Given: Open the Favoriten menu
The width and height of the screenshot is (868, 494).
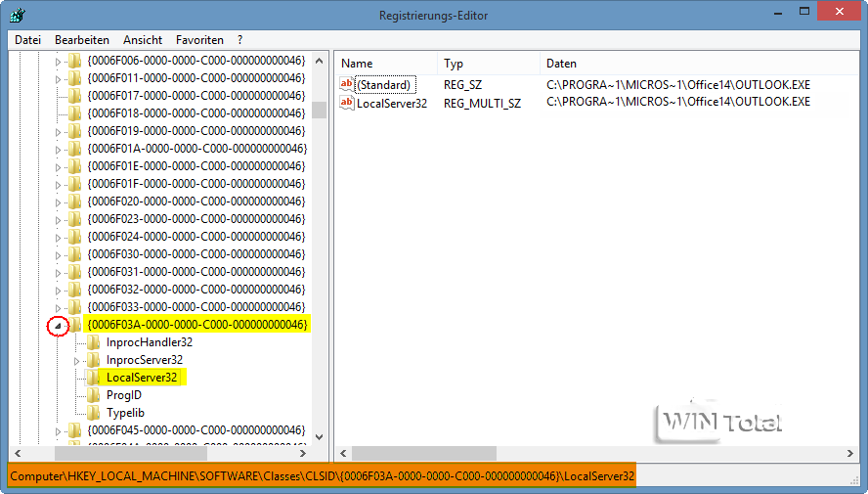Looking at the screenshot, I should pos(199,40).
